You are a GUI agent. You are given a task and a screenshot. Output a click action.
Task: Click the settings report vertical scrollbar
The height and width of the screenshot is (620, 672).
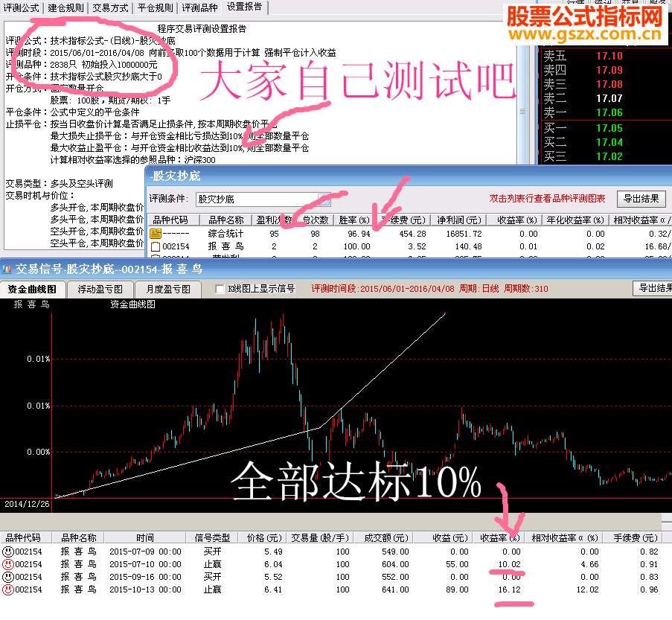(x=522, y=105)
